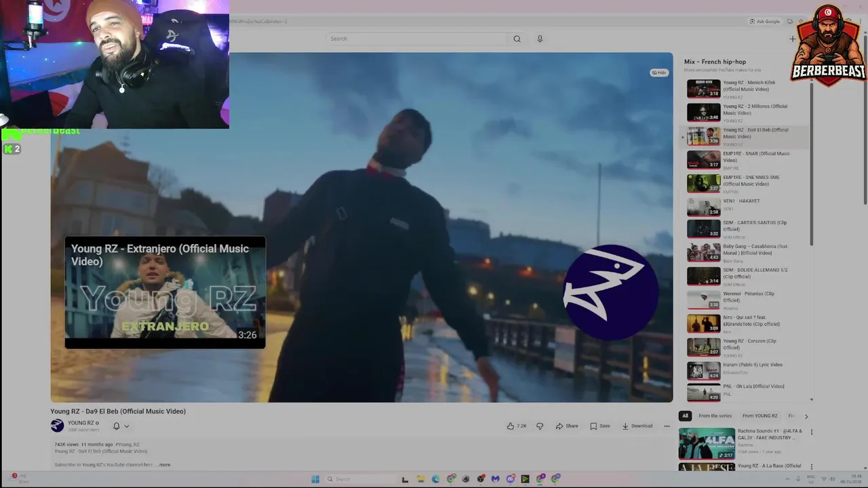Click the taskbar clock and date
The image size is (868, 488).
[x=851, y=479]
